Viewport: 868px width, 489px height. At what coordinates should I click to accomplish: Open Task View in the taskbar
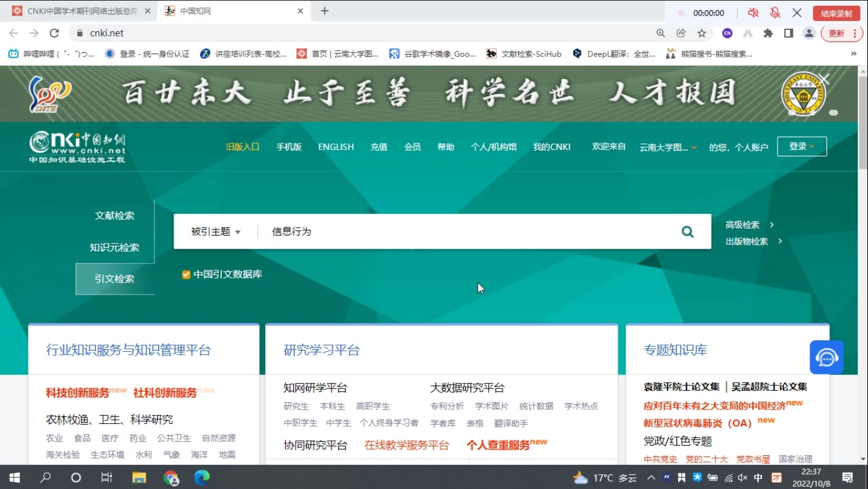(x=107, y=478)
